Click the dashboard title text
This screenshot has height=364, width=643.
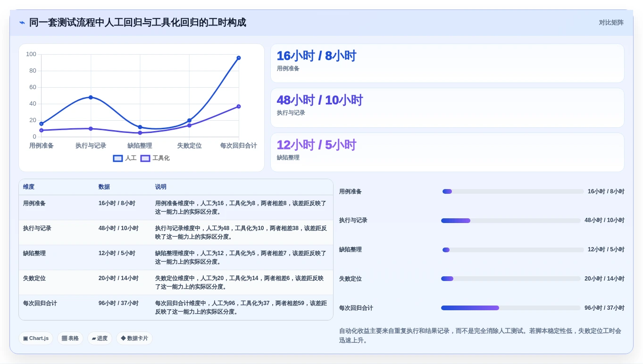(138, 23)
